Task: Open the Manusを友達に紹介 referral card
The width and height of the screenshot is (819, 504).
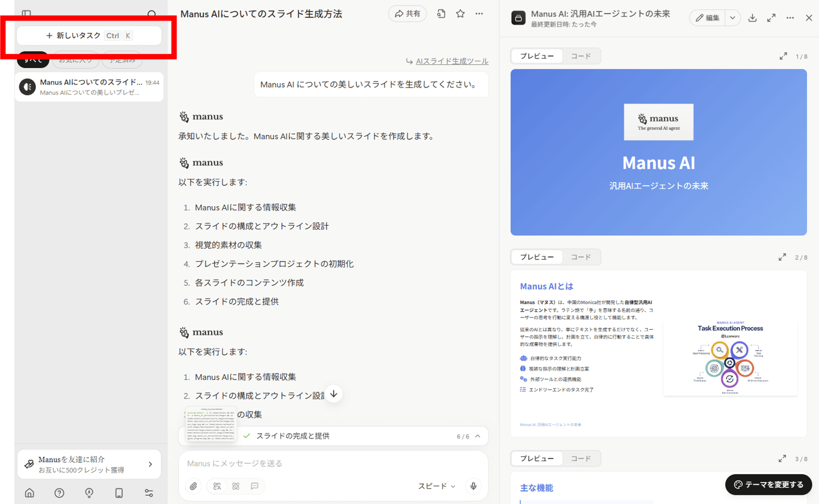Action: pos(89,465)
